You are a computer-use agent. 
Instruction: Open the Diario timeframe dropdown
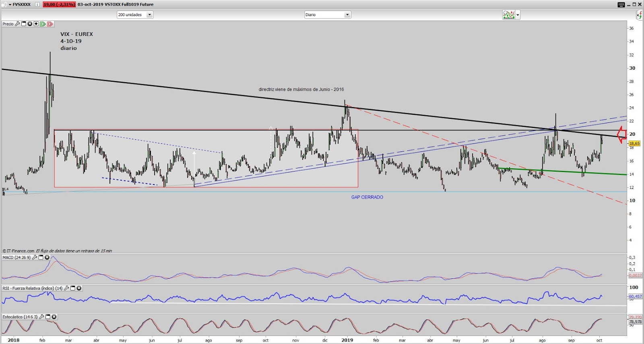tap(328, 15)
